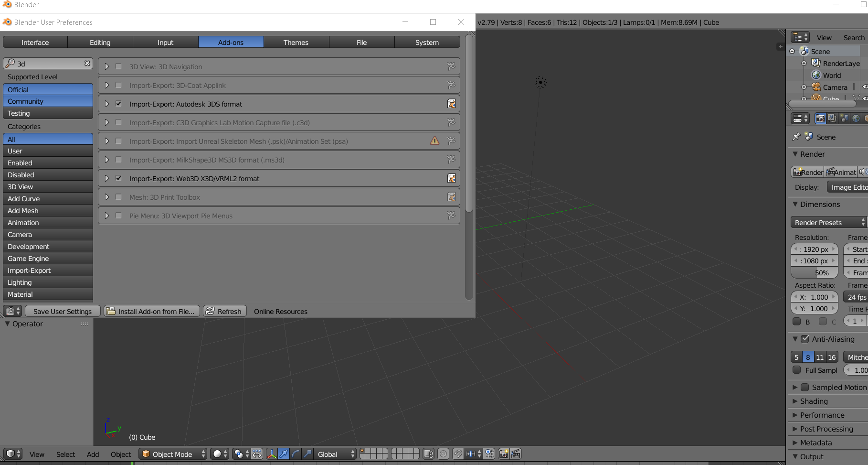Viewport: 868px width, 465px height.
Task: Toggle the Anti-Aliasing checkbox
Action: 805,339
